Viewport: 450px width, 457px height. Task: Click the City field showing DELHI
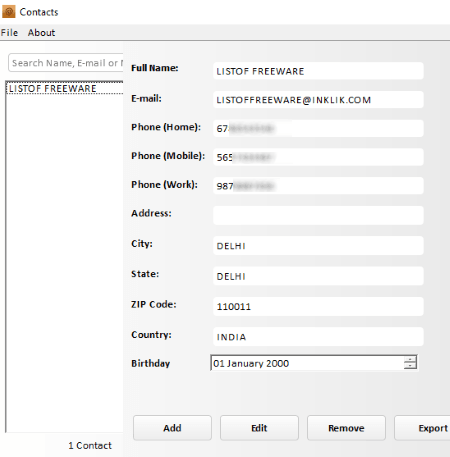point(318,246)
